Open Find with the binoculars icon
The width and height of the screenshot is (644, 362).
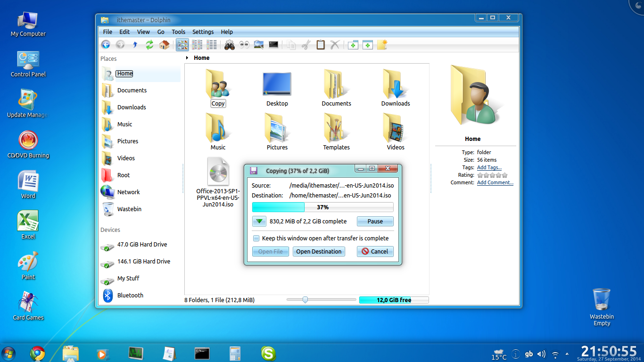(x=230, y=45)
